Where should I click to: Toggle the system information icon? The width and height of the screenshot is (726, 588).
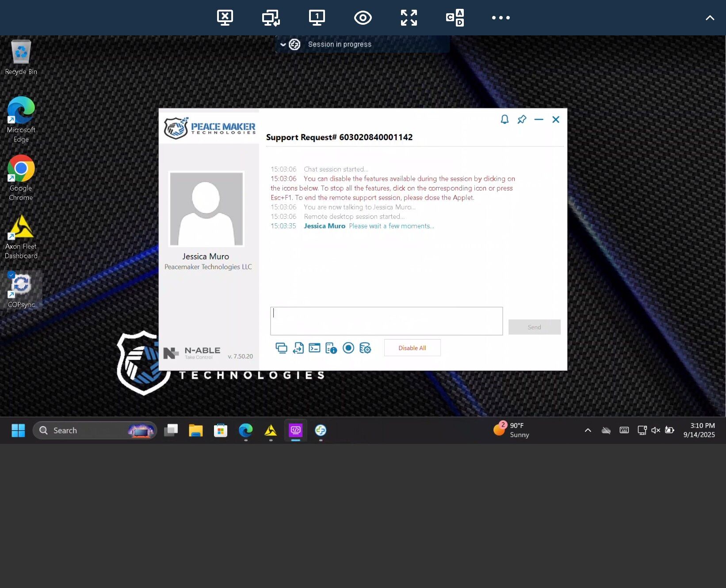331,348
